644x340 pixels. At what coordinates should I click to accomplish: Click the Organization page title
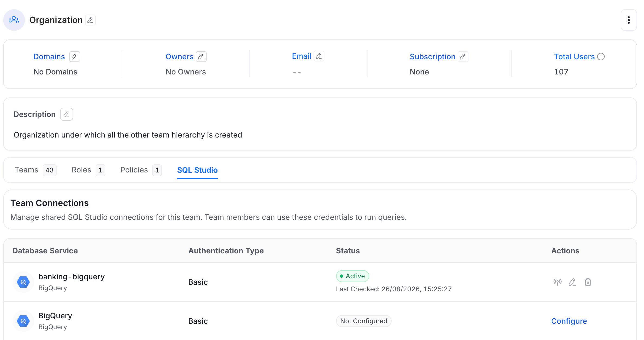(x=56, y=20)
